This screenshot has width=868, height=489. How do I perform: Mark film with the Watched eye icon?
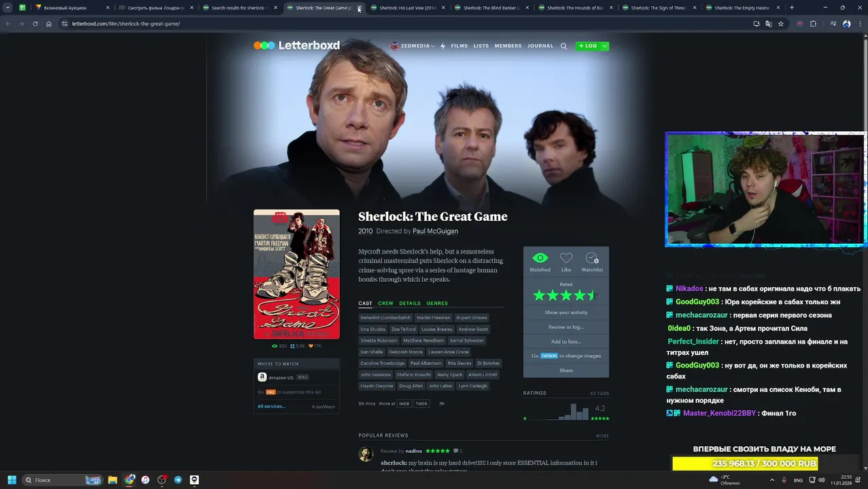540,258
